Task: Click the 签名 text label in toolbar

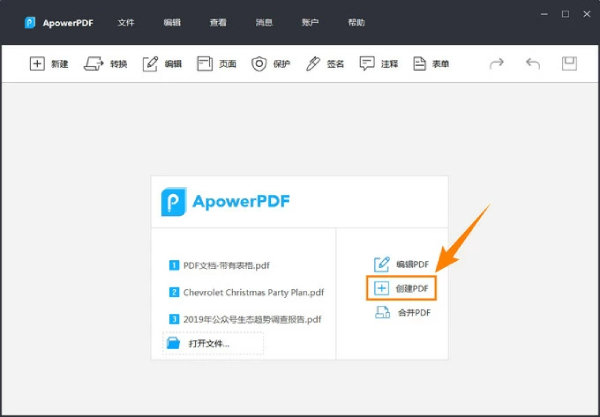Action: (x=335, y=64)
